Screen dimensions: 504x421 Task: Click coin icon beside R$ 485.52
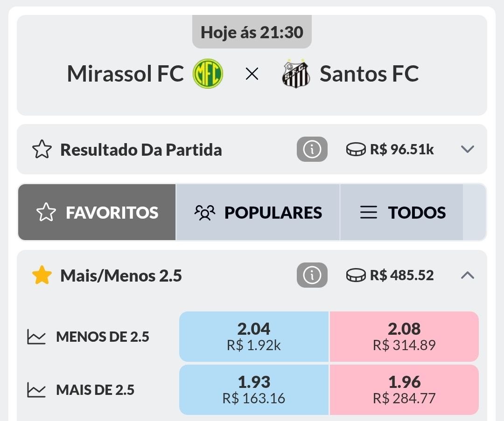tap(356, 276)
